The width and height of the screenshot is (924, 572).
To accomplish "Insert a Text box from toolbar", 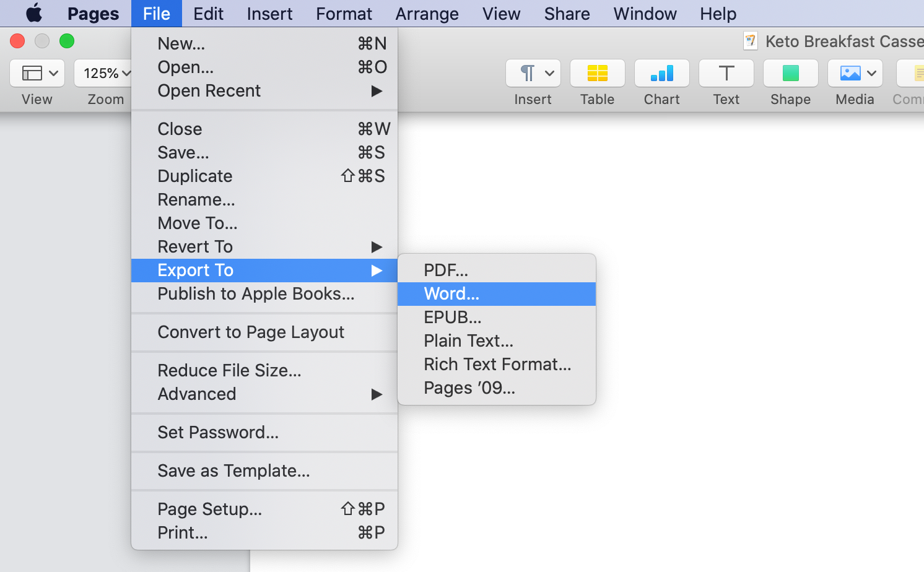I will pos(726,74).
